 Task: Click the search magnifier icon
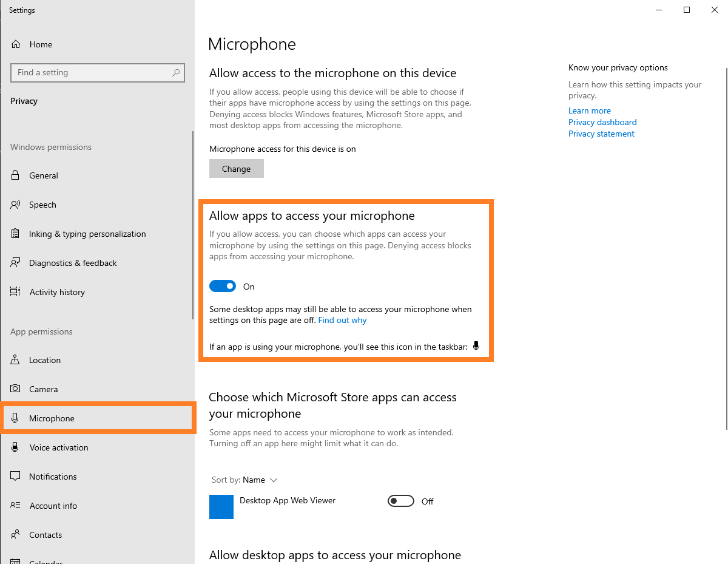click(x=176, y=72)
